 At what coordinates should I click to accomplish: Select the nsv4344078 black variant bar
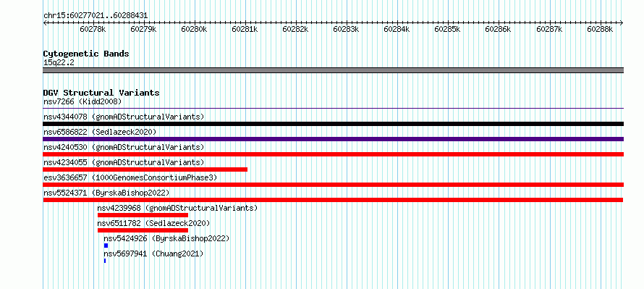(333, 124)
